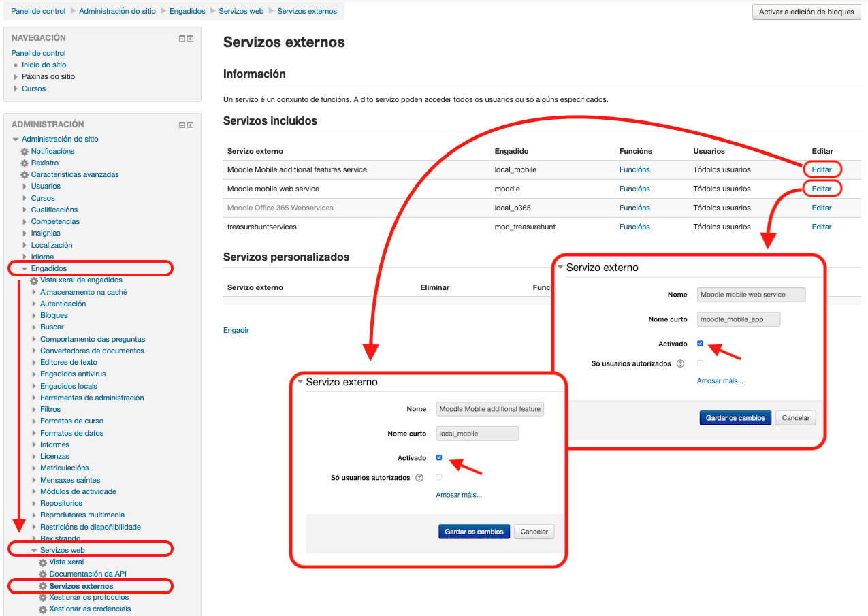Click gear icon beside Características avanzadas
Screen dimensions: 868x616
point(25,175)
